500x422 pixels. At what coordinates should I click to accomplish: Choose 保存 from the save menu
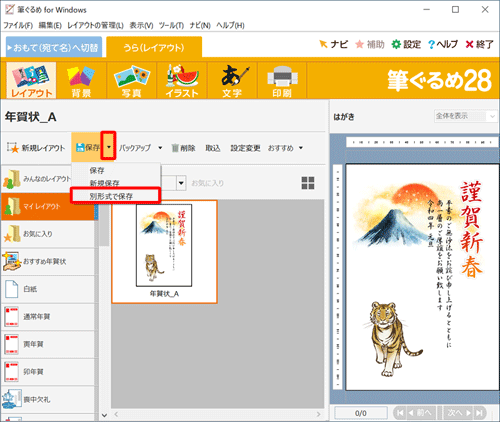click(115, 170)
